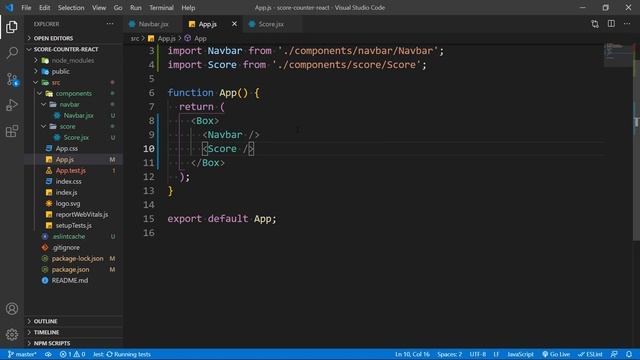640x360 pixels.
Task: Open the feedback icon in status bar
Action: [x=614, y=354]
